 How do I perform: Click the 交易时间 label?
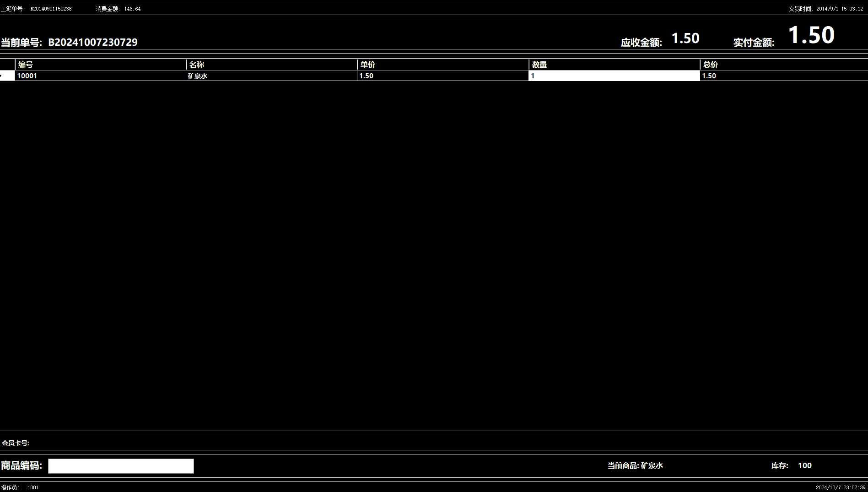point(801,9)
